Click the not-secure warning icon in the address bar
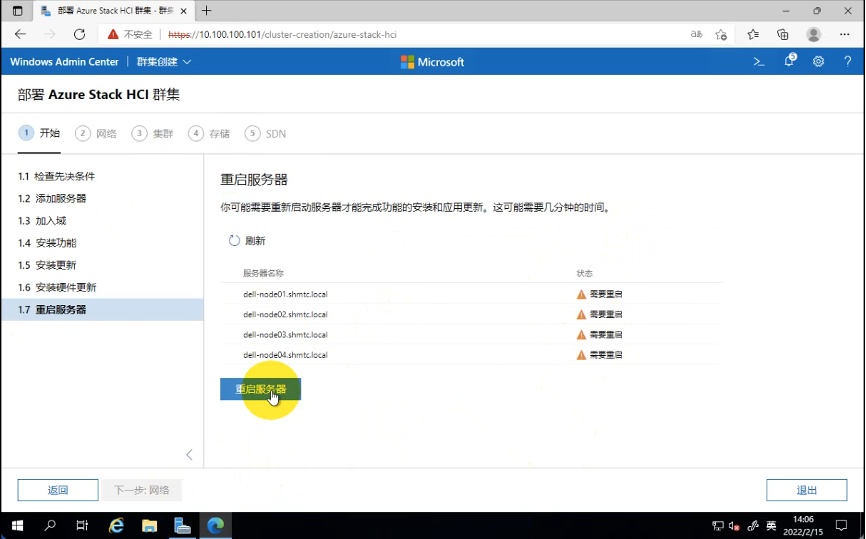Viewport: 866px width, 539px height. [113, 34]
